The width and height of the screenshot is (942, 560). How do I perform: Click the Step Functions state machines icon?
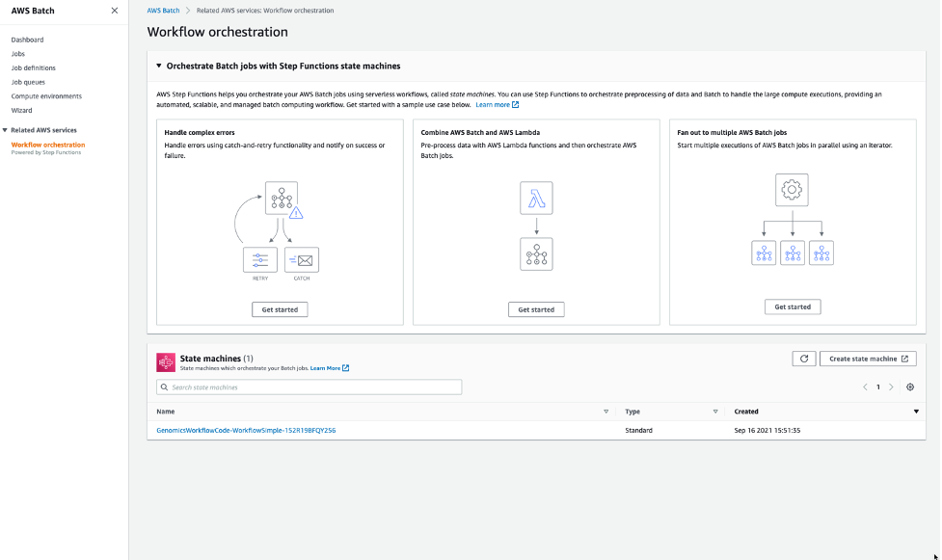166,362
